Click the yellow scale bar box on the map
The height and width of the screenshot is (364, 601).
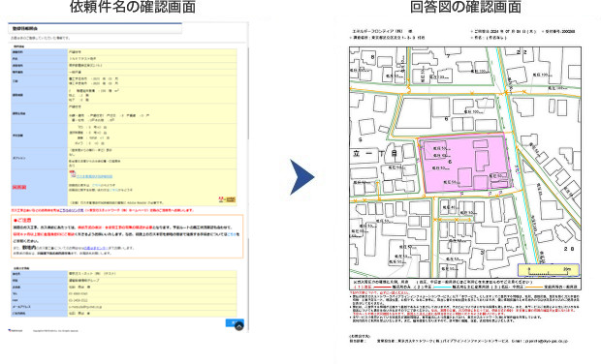pos(548,270)
